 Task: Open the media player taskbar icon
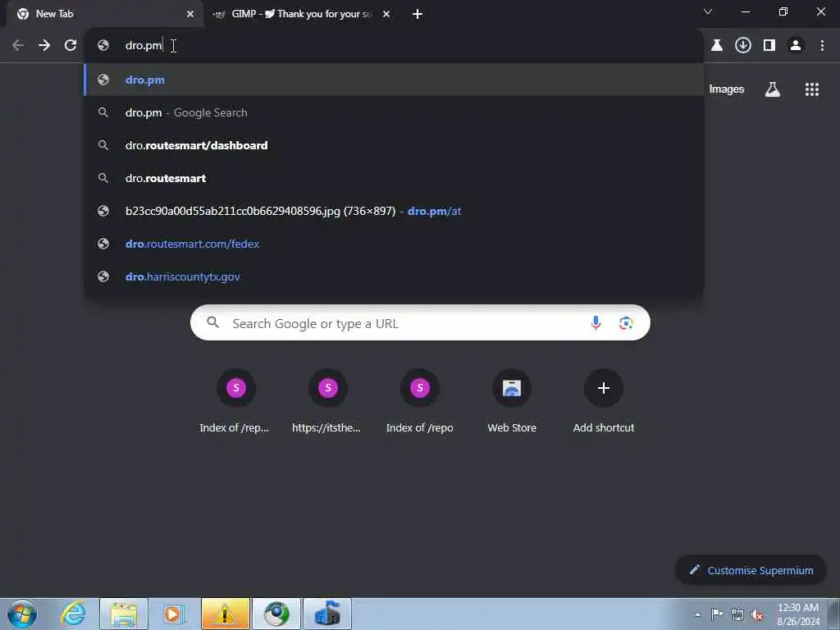173,614
